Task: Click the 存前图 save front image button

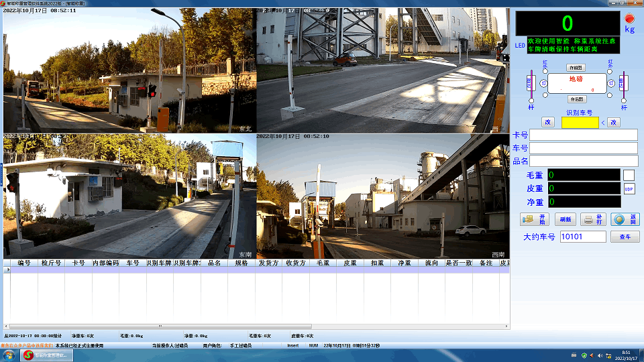Action: [576, 68]
